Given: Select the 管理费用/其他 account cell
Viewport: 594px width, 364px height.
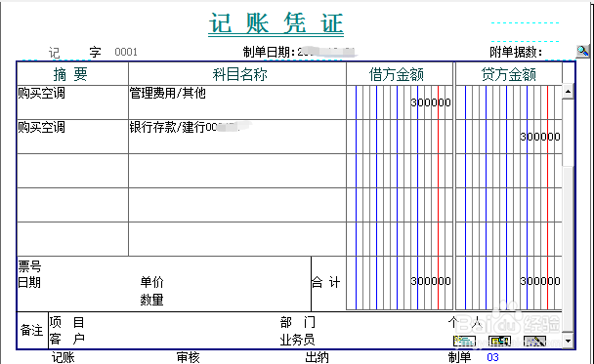Looking at the screenshot, I should pos(237,102).
